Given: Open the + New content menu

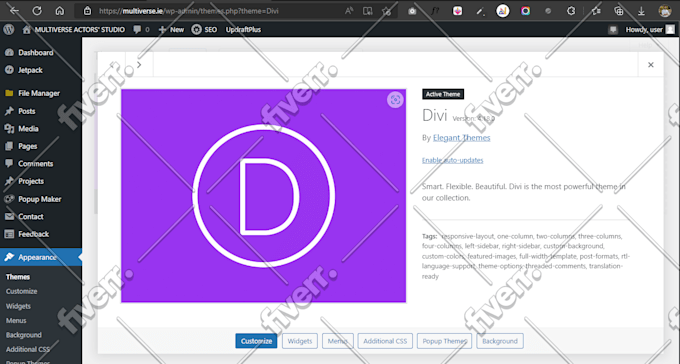Looking at the screenshot, I should coord(171,30).
